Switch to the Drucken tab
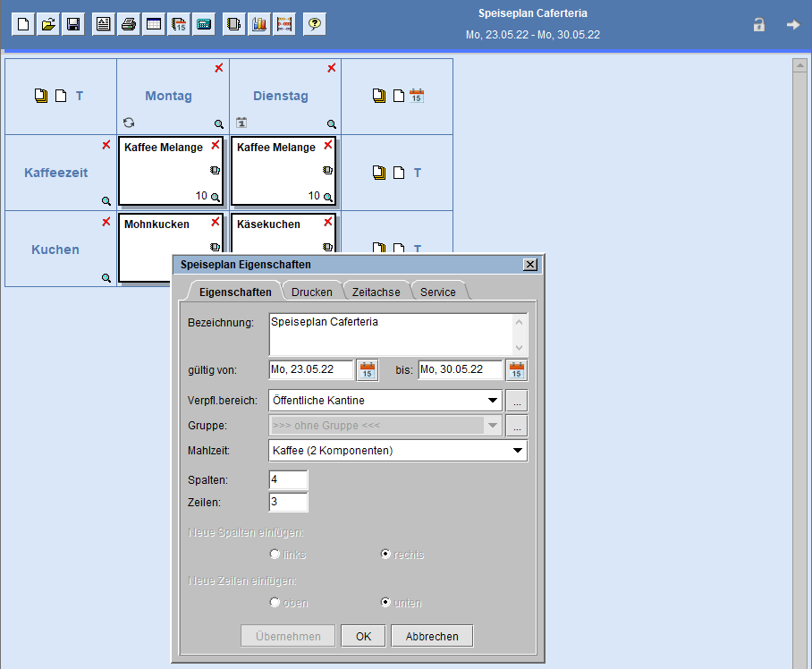This screenshot has width=812, height=669. (x=311, y=292)
